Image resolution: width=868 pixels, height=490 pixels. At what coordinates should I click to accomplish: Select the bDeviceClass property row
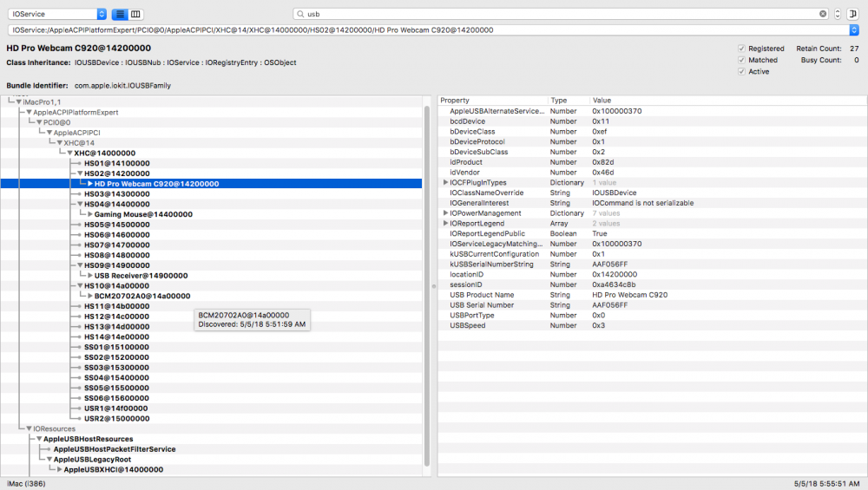tap(652, 132)
